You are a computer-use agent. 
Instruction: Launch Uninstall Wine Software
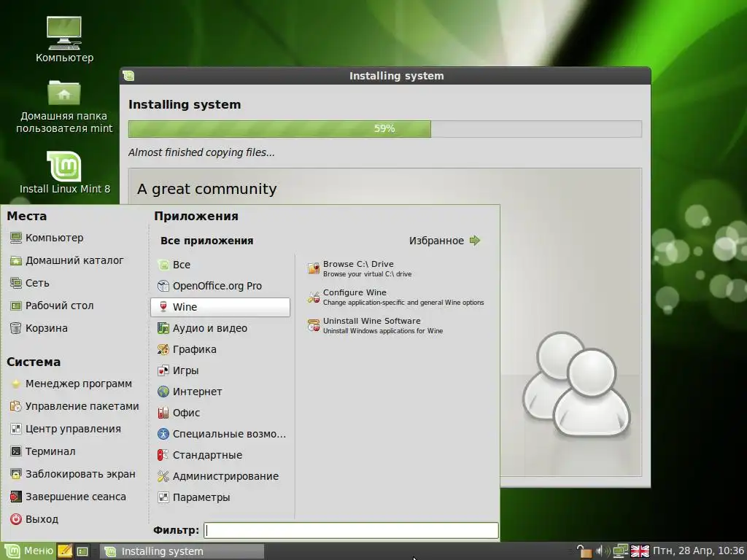coord(375,326)
